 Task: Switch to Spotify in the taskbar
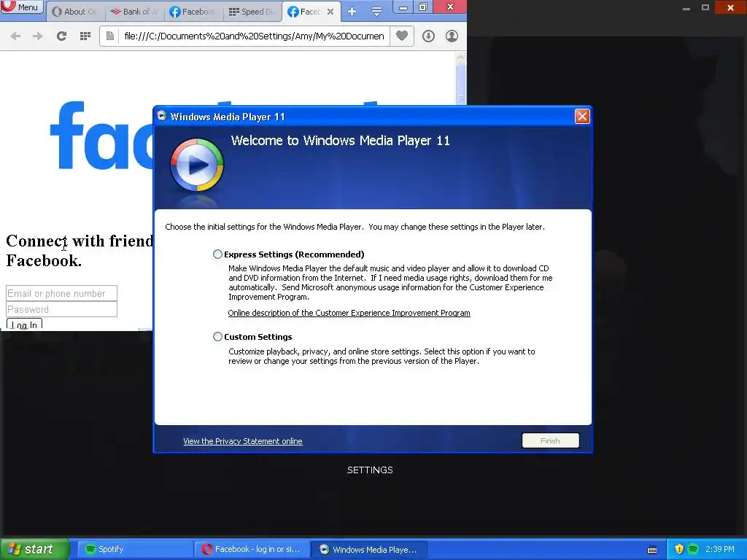[x=135, y=549]
